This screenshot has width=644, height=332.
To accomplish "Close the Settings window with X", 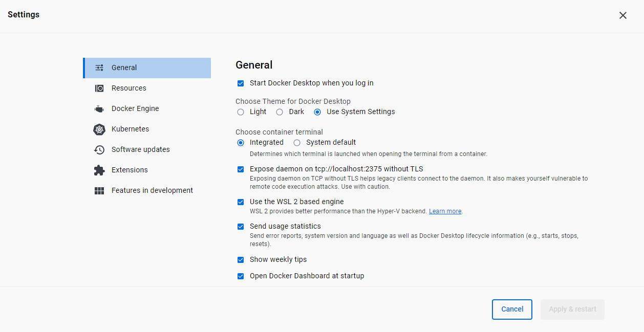I will tap(623, 15).
